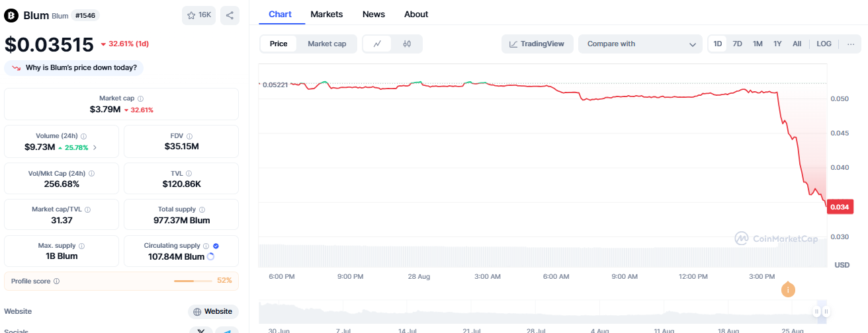
Task: Click the Vol/Mkt Cap (24h) info icon
Action: click(x=91, y=174)
